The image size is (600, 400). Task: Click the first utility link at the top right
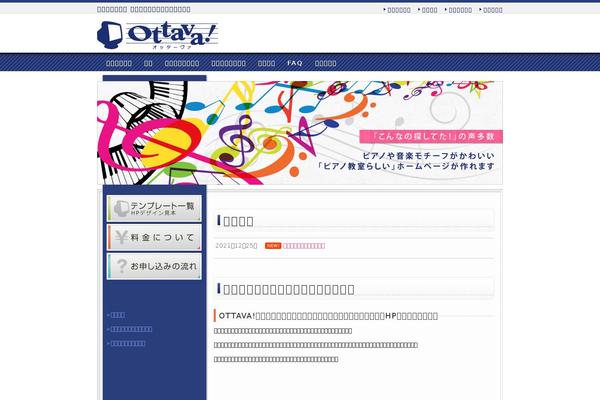click(x=397, y=10)
